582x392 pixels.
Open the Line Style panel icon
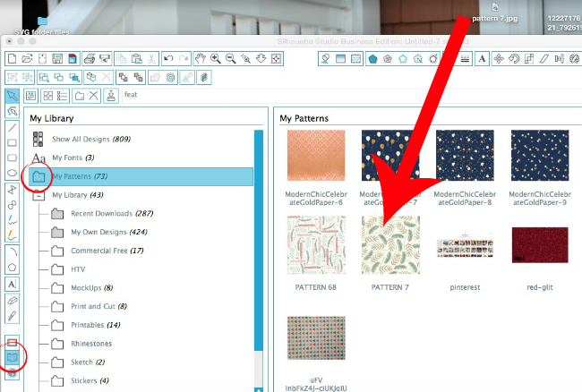tap(465, 58)
